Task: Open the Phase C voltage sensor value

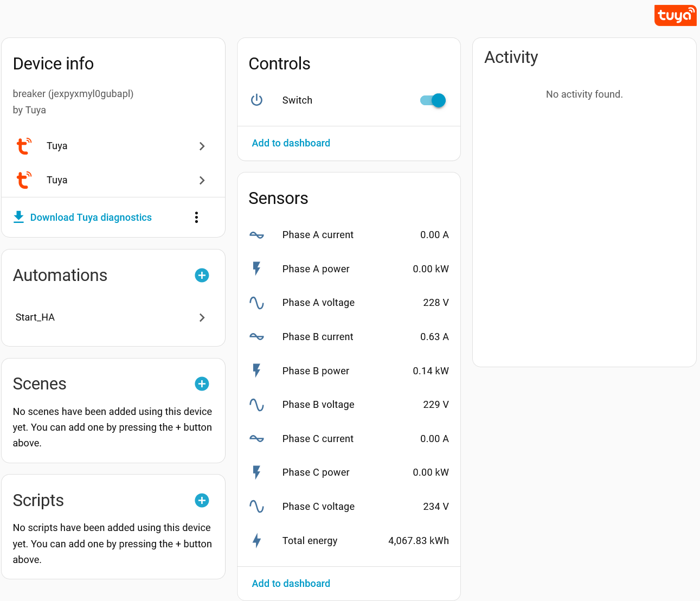Action: pyautogui.click(x=435, y=507)
